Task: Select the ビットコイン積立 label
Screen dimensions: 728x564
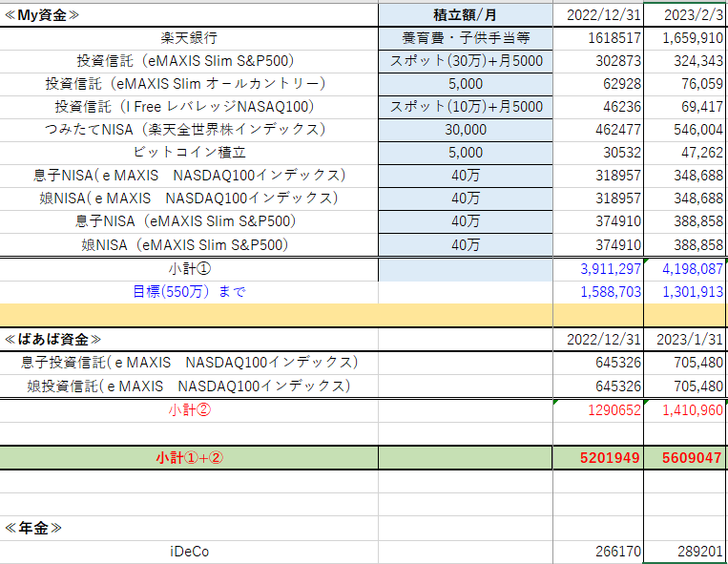Action: pyautogui.click(x=189, y=153)
